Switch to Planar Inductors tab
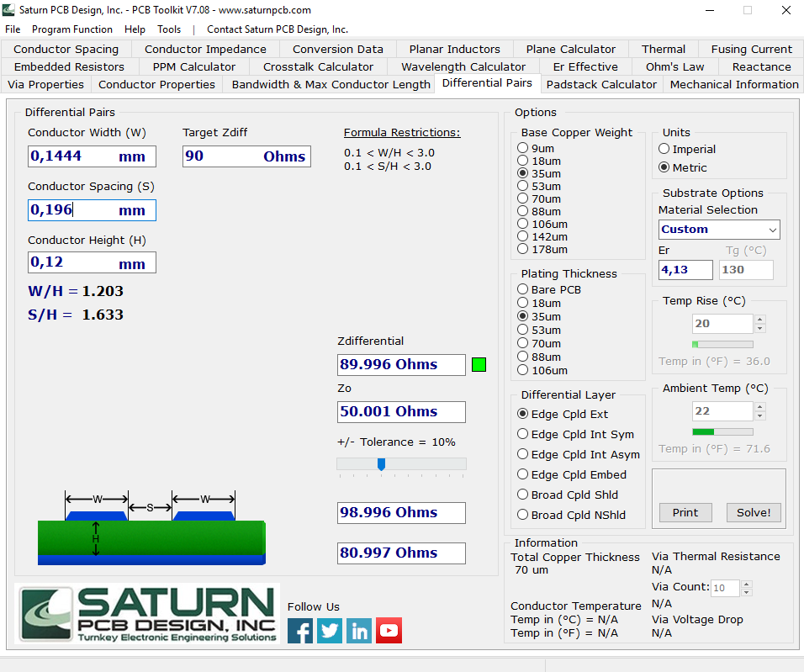Viewport: 804px width, 672px height. pyautogui.click(x=455, y=50)
